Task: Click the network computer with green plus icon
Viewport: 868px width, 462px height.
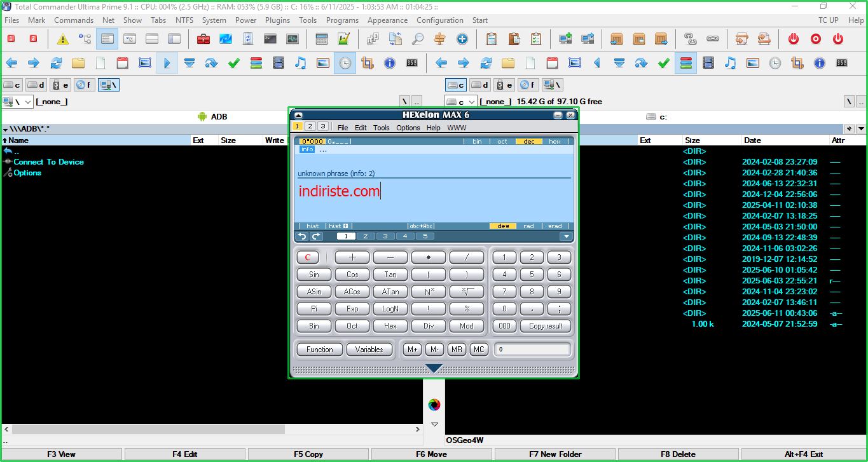Action: coord(565,39)
